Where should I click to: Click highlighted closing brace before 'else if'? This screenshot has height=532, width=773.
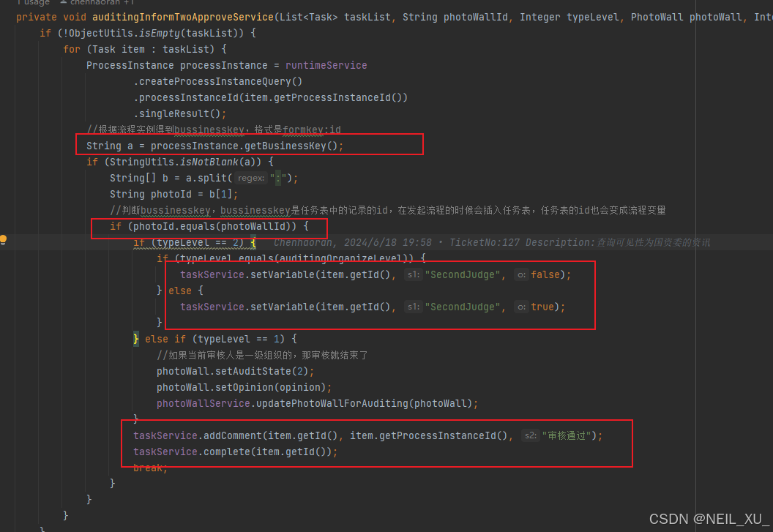coord(136,339)
